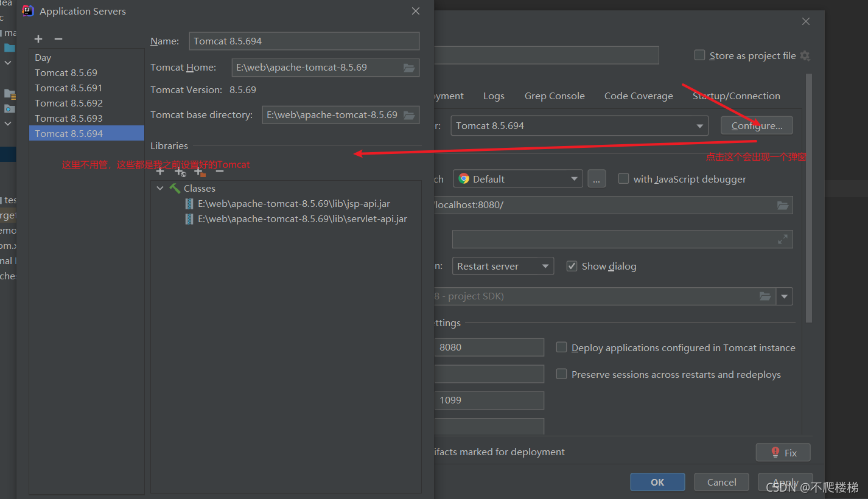Add a new application server with plus icon
Screen dimensions: 868x499
(38, 39)
